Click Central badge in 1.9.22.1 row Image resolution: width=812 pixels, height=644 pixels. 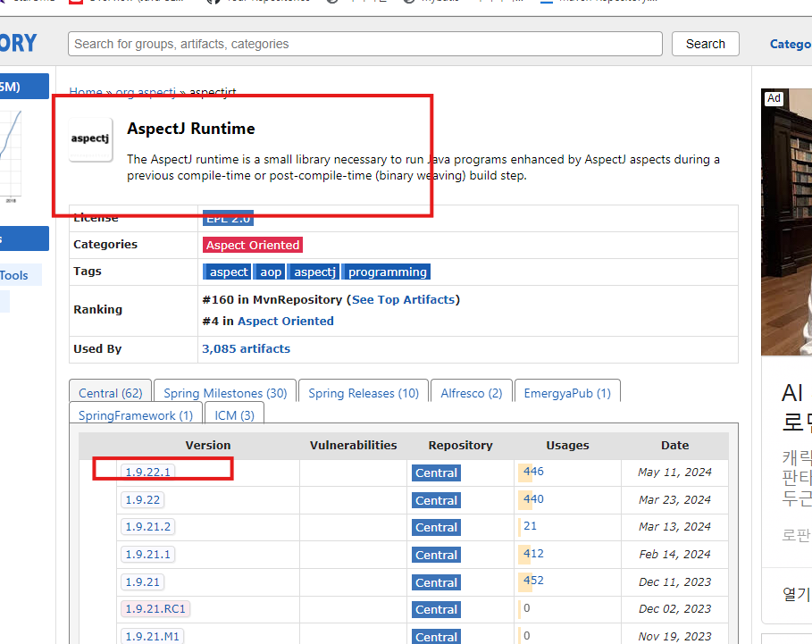click(437, 473)
